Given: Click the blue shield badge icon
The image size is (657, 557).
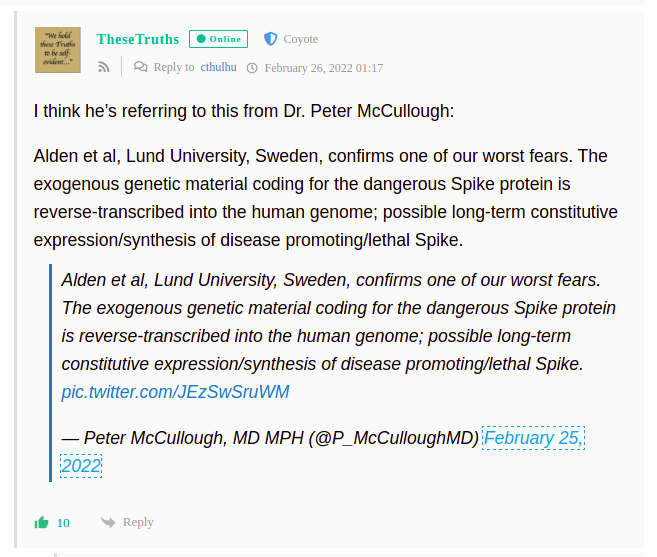Looking at the screenshot, I should [270, 39].
